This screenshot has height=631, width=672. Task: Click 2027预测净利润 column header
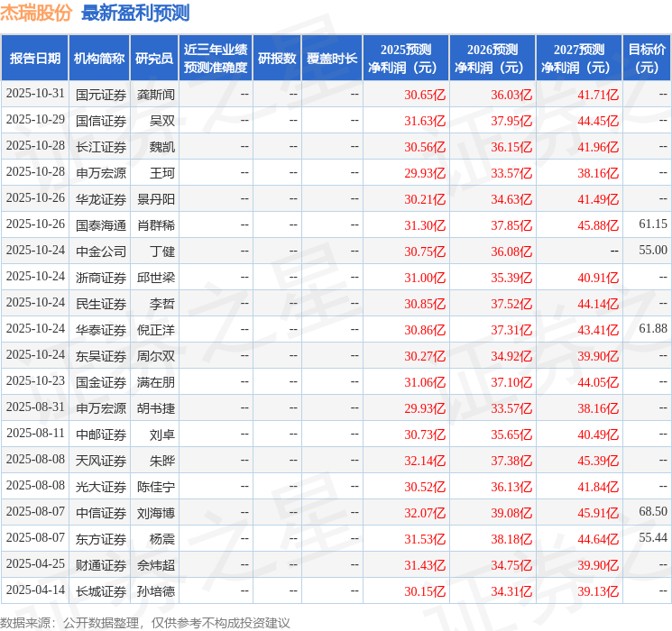(579, 59)
